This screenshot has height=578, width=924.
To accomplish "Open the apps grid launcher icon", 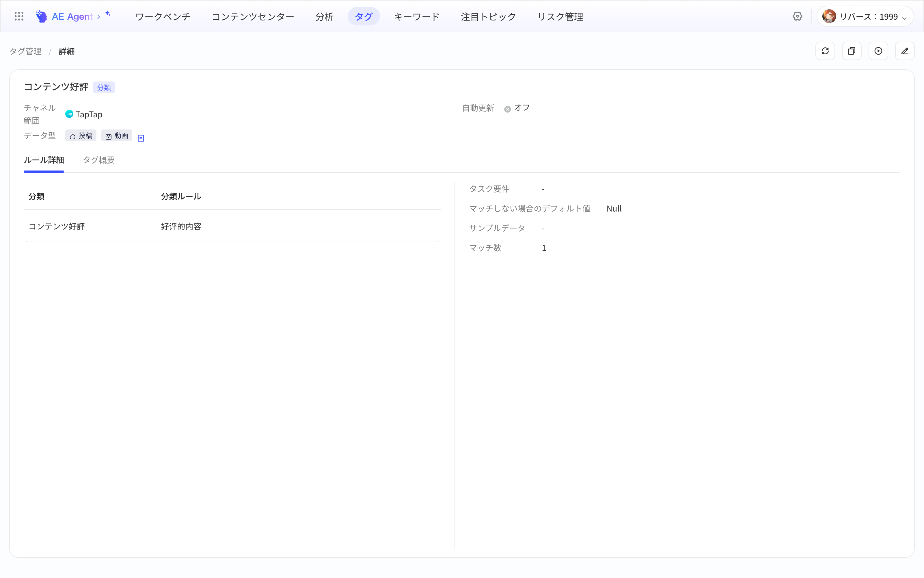I will tap(19, 16).
